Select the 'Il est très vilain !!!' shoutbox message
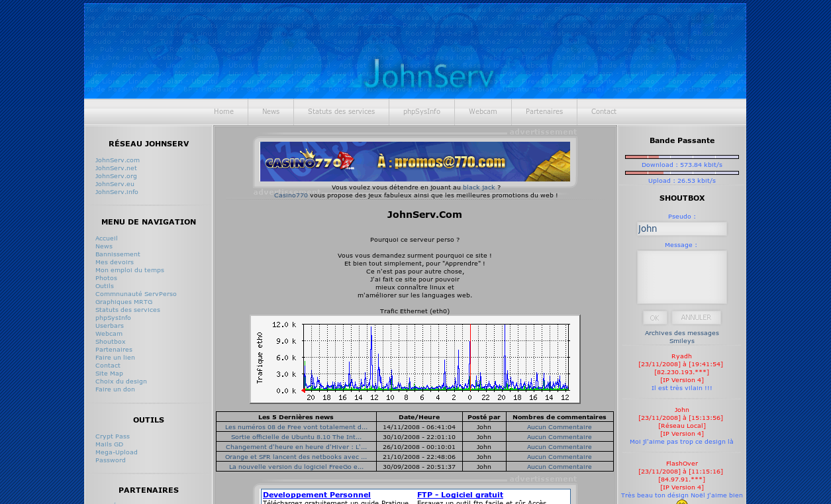This screenshot has height=504, width=831. pyautogui.click(x=682, y=388)
